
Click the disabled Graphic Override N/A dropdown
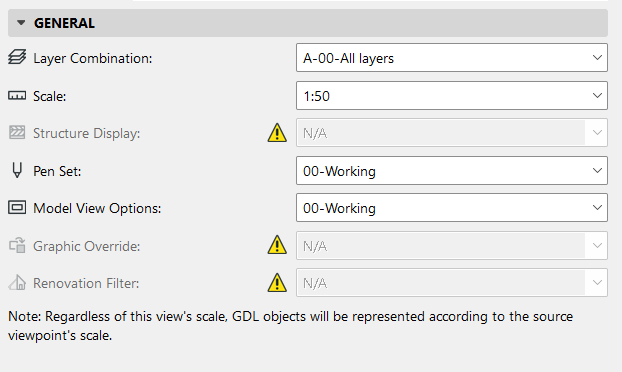pos(451,245)
